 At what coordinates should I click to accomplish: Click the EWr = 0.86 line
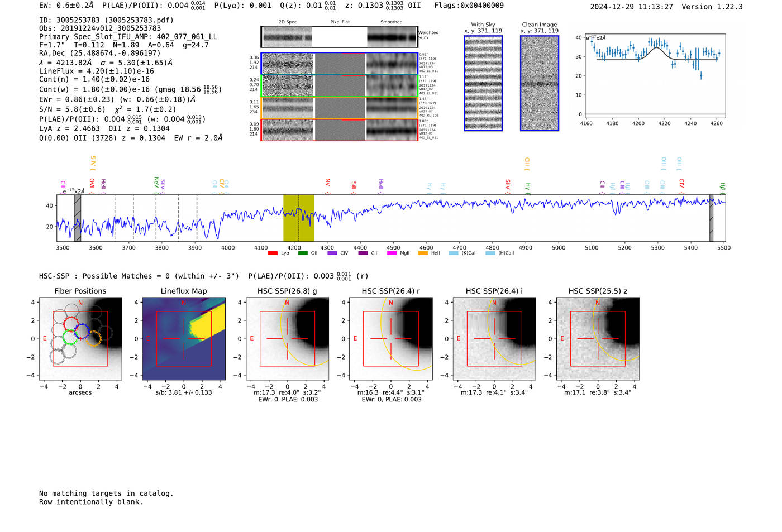coord(117,99)
